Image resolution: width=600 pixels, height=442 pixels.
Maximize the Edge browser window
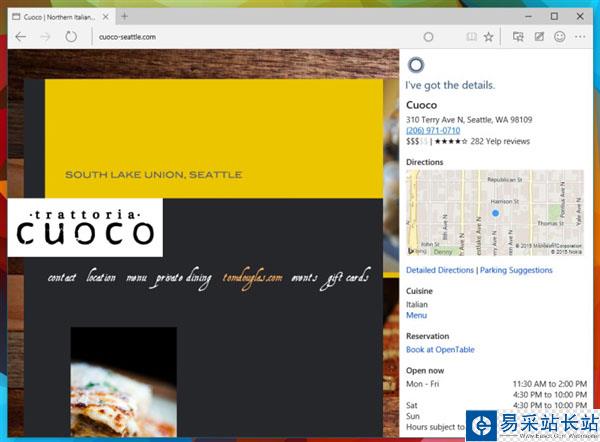pyautogui.click(x=554, y=16)
